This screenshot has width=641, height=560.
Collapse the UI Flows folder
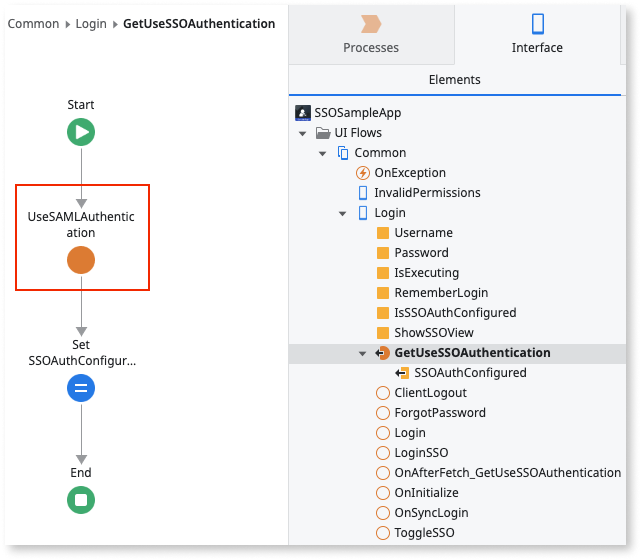pyautogui.click(x=303, y=133)
